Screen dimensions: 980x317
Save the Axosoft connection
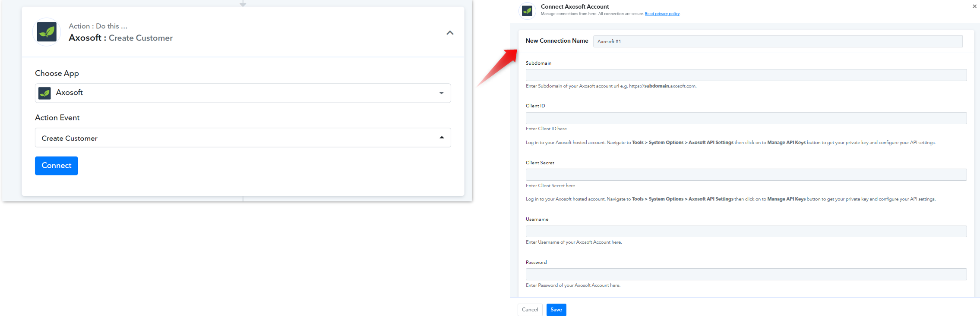(x=556, y=310)
